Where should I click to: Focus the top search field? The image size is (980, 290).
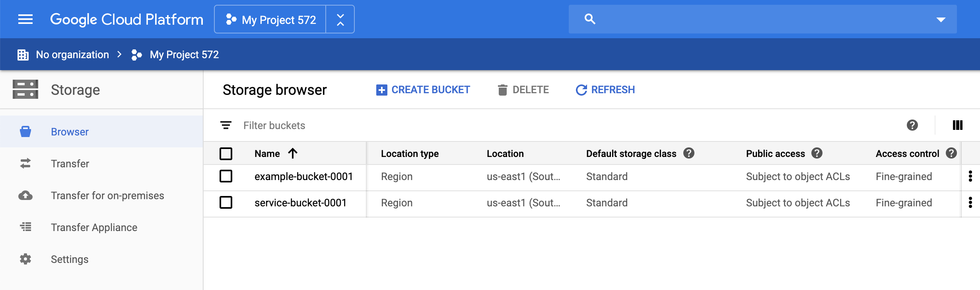point(762,19)
